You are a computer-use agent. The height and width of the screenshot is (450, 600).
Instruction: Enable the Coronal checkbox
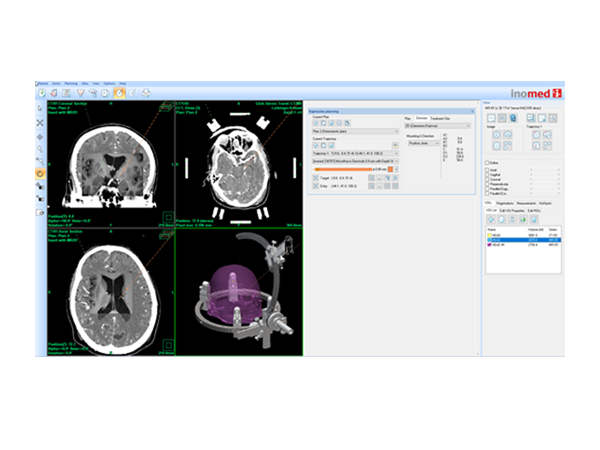click(x=487, y=179)
